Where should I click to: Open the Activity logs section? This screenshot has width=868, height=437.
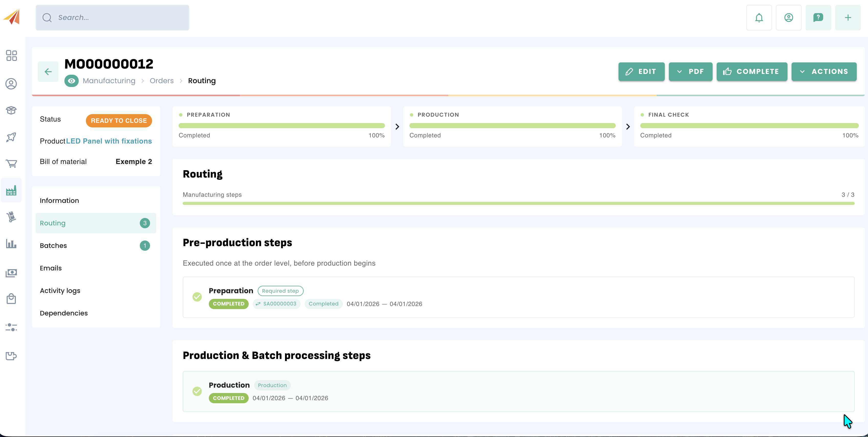pyautogui.click(x=60, y=291)
